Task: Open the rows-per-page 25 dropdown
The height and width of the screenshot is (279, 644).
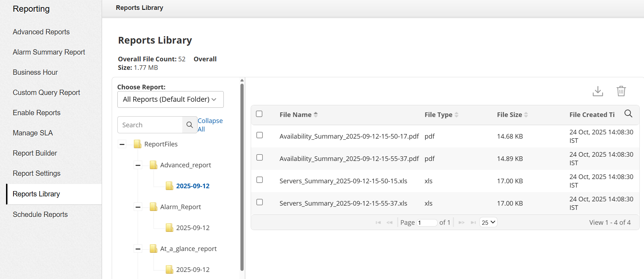Action: (488, 222)
